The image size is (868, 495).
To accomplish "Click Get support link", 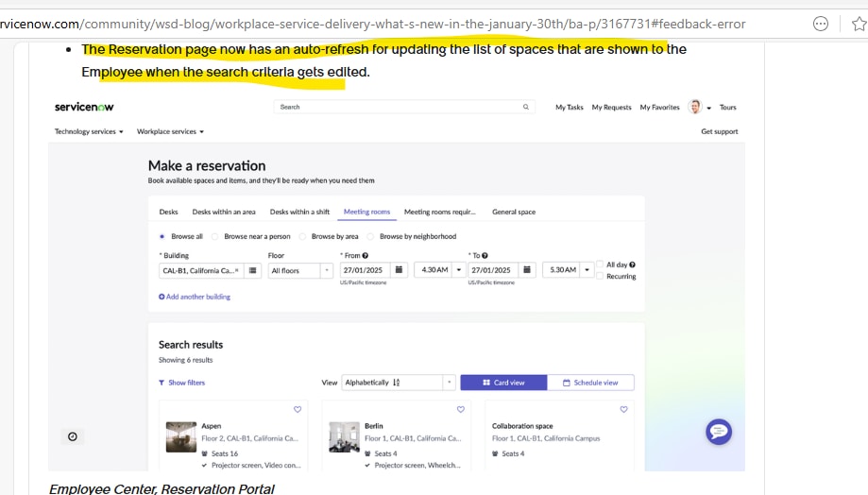I will (x=720, y=131).
